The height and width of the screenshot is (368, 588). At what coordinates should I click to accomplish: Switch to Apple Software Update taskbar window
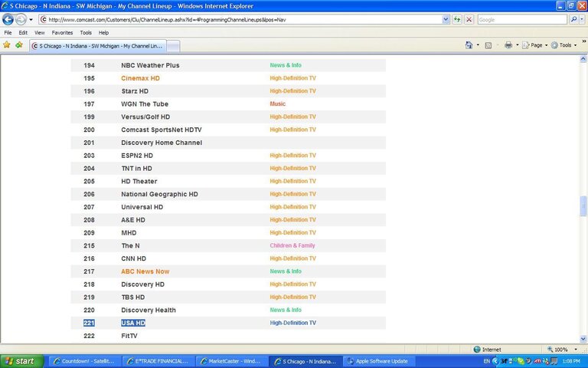(x=377, y=361)
